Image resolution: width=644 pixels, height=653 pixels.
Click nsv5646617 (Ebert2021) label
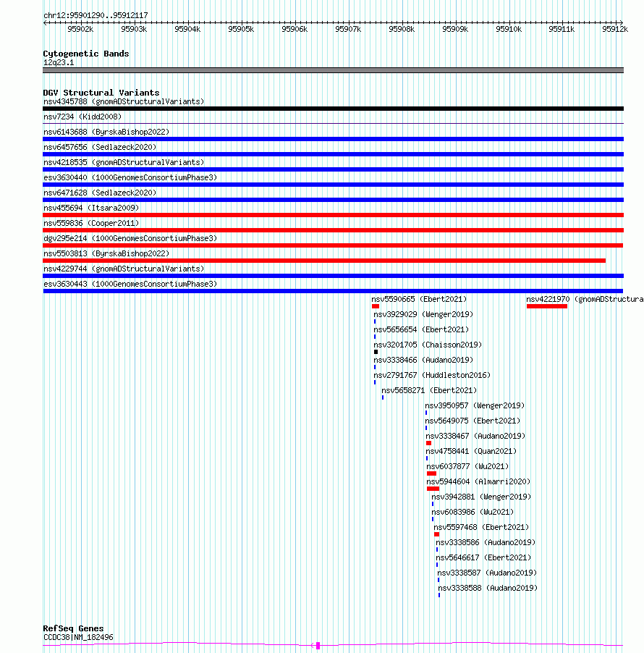pos(483,557)
